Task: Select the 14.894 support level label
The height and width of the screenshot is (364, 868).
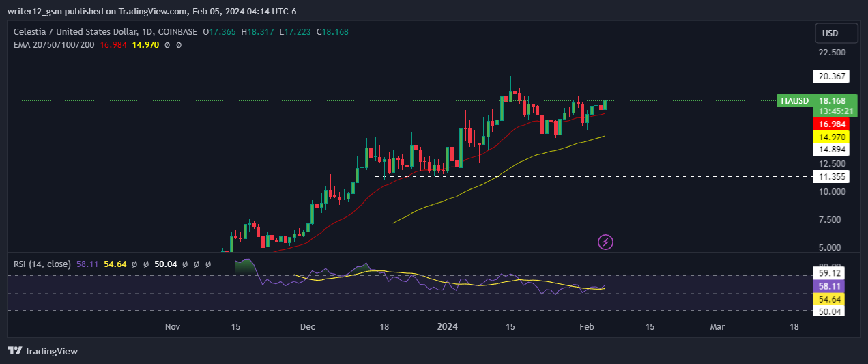Action: click(832, 150)
